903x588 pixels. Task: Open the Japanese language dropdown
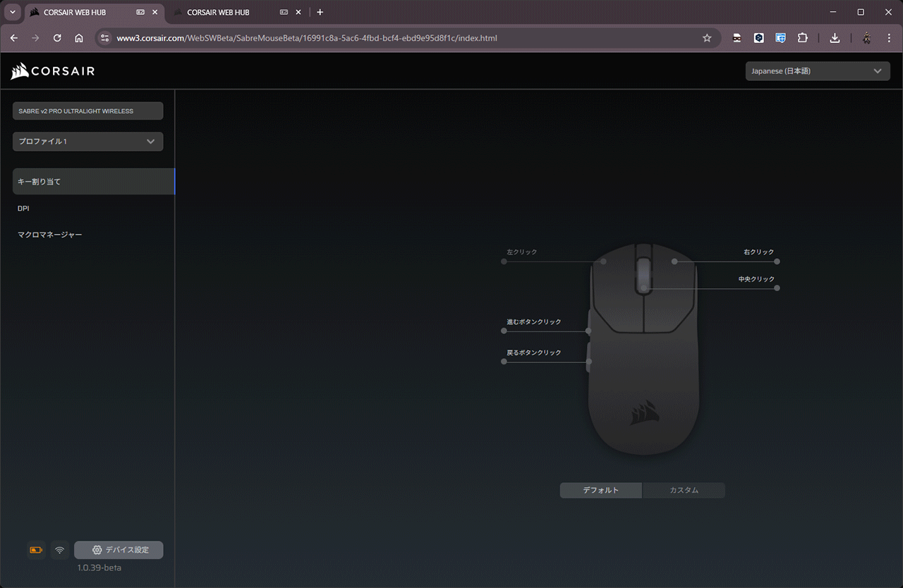(818, 71)
